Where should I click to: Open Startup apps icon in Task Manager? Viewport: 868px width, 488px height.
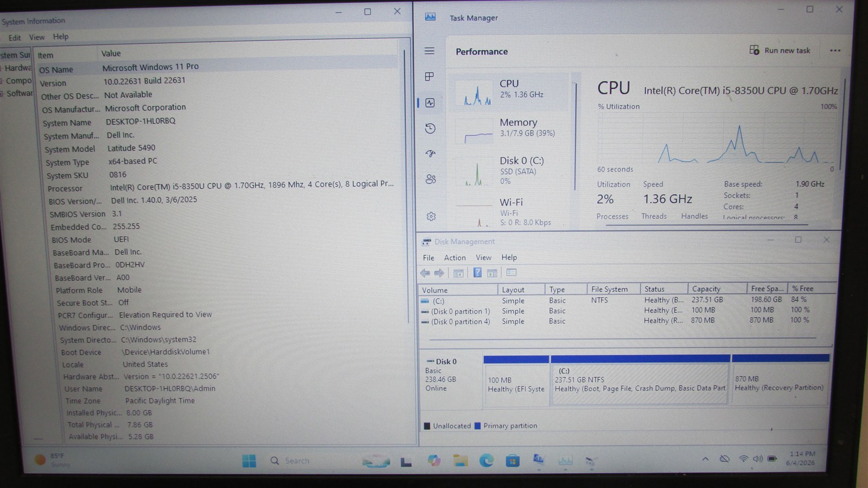pyautogui.click(x=431, y=153)
